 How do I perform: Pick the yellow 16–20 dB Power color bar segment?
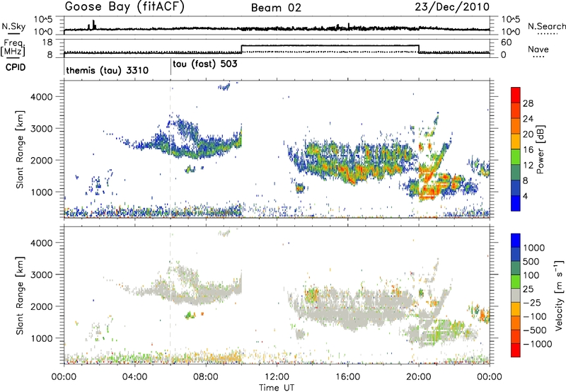516,142
